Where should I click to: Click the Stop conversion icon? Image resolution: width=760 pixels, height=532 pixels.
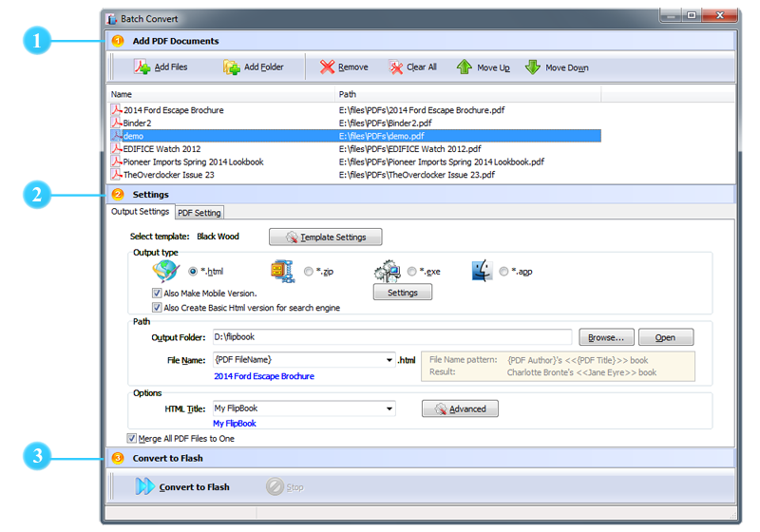[x=275, y=487]
